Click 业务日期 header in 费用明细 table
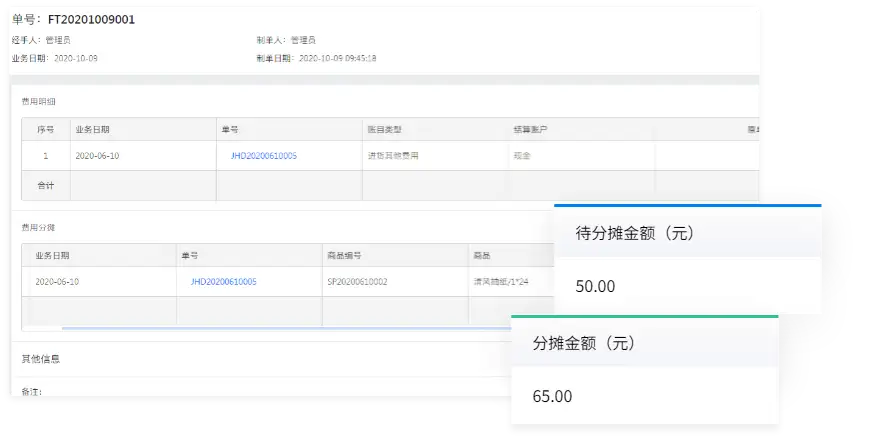 pos(92,130)
